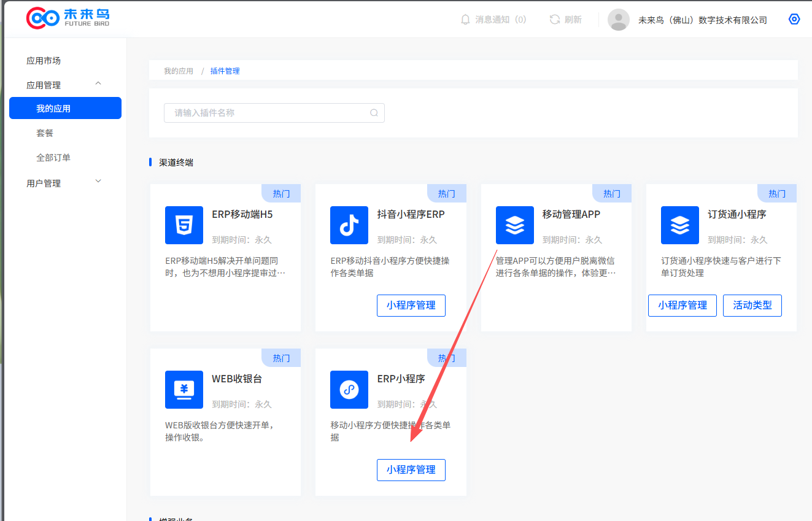Click the refresh icon in header
The width and height of the screenshot is (812, 521).
pyautogui.click(x=555, y=20)
